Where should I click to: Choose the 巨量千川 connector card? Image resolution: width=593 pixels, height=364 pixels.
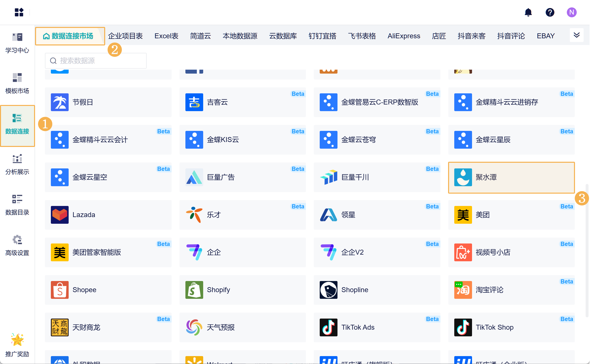coord(377,177)
